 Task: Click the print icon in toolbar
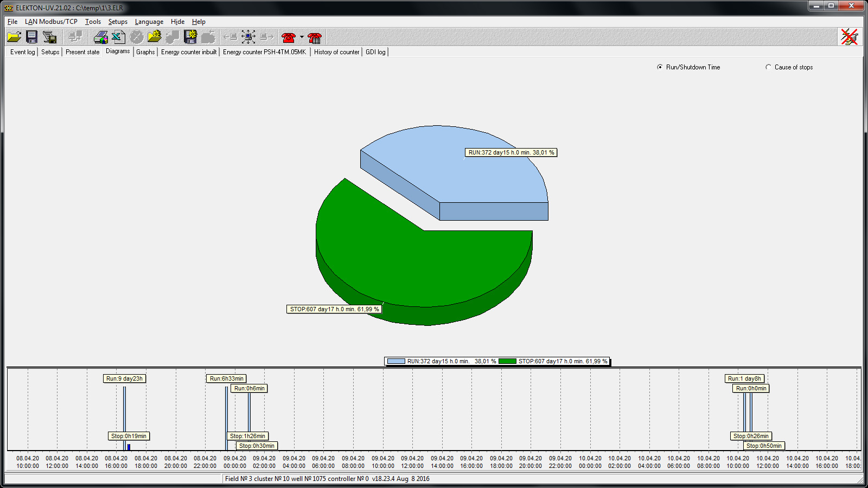pos(100,37)
